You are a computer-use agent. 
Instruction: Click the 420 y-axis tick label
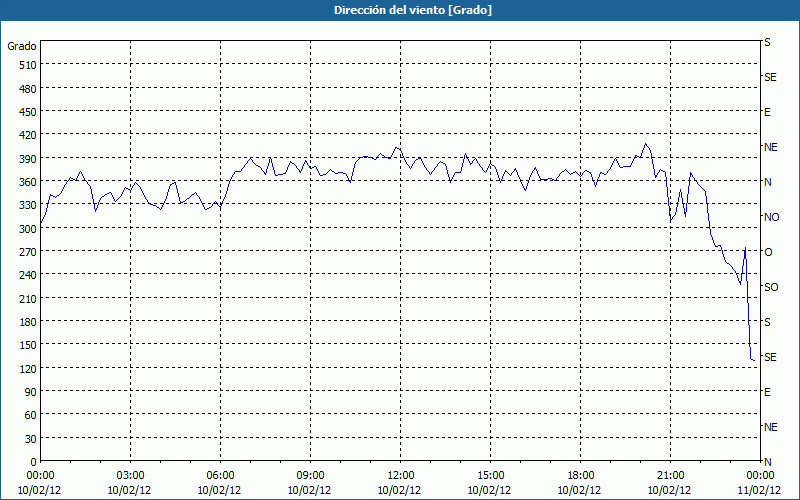pos(28,135)
